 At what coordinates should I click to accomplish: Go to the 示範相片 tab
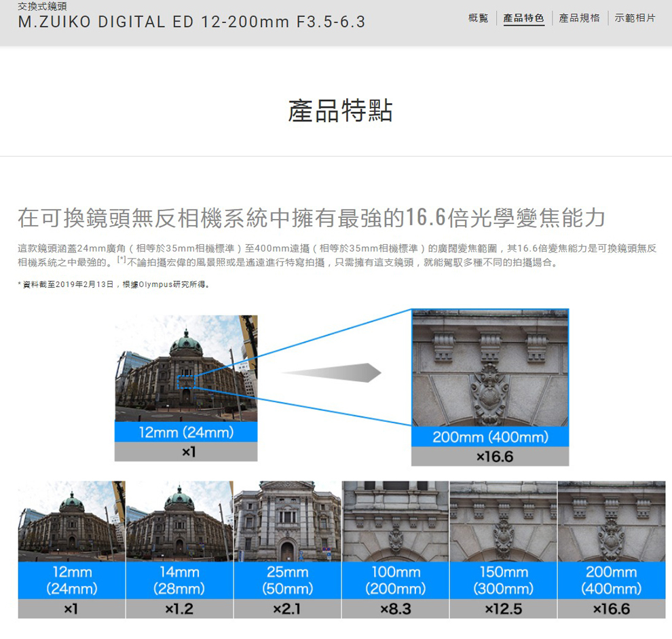635,18
